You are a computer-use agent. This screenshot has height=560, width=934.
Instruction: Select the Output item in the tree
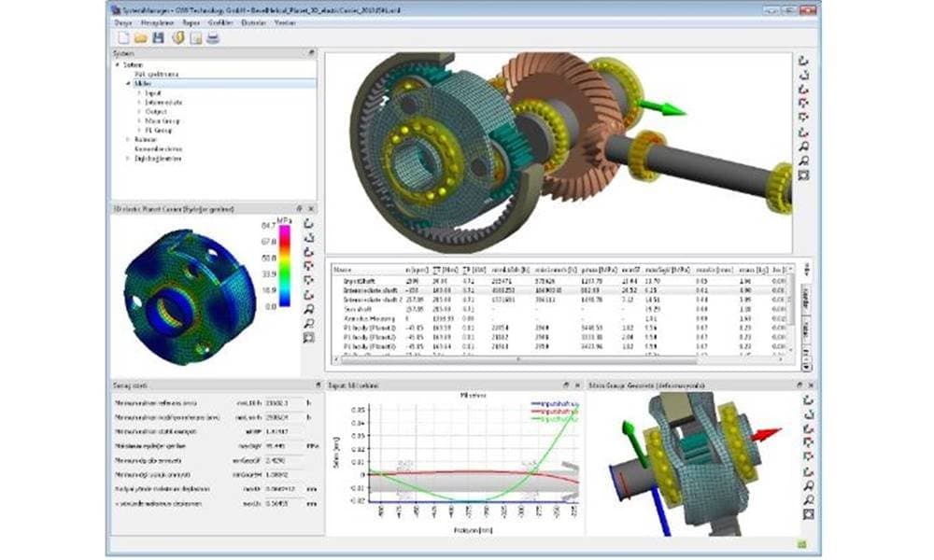[x=156, y=111]
